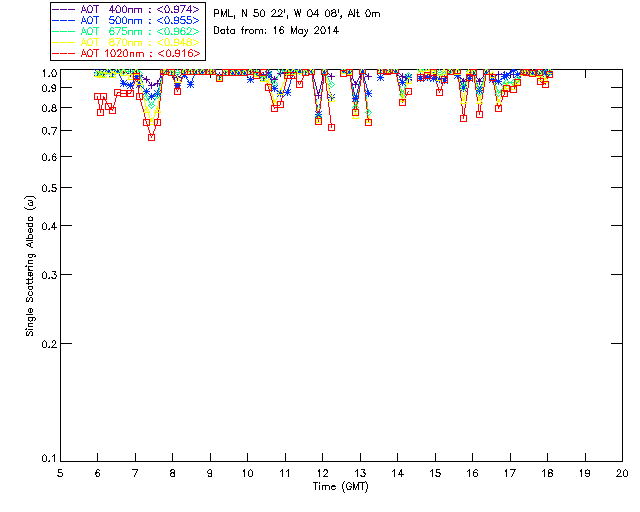Click the 'Time (GMT)' x-axis label
The width and height of the screenshot is (640, 512).
click(340, 487)
